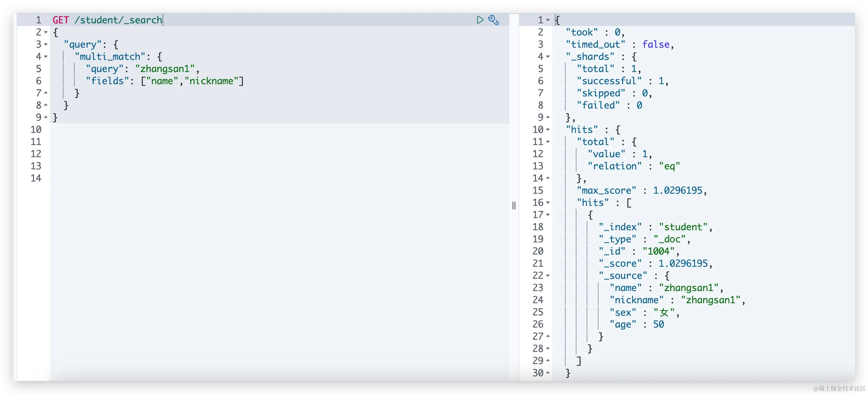Viewport: 868px width, 394px height.
Task: Fold the hits array at response line 16
Action: tap(548, 203)
